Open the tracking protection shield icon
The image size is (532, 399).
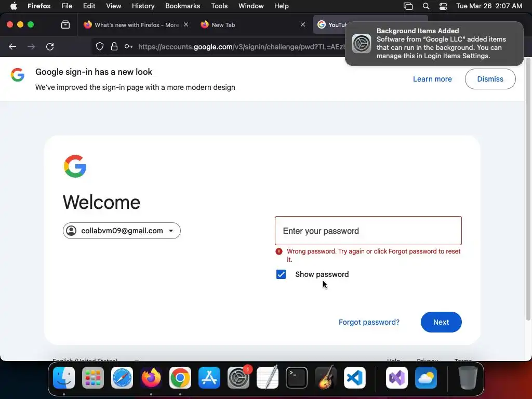[x=99, y=46]
